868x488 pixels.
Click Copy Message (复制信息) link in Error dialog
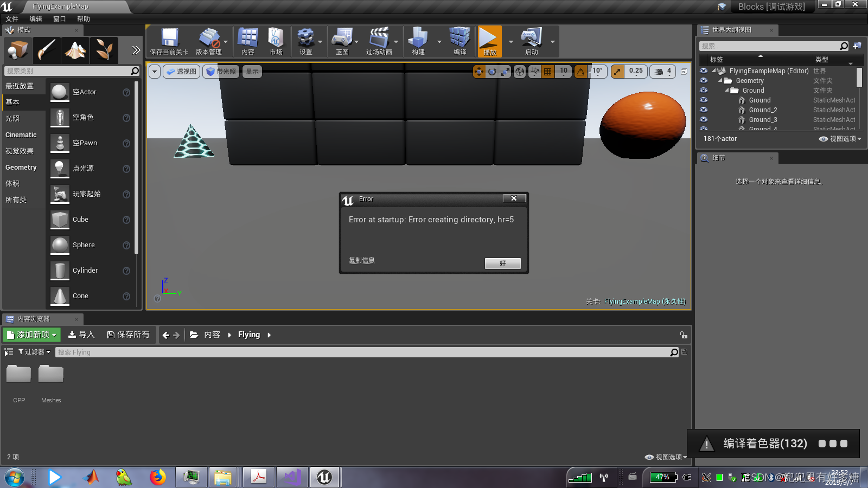tap(362, 261)
